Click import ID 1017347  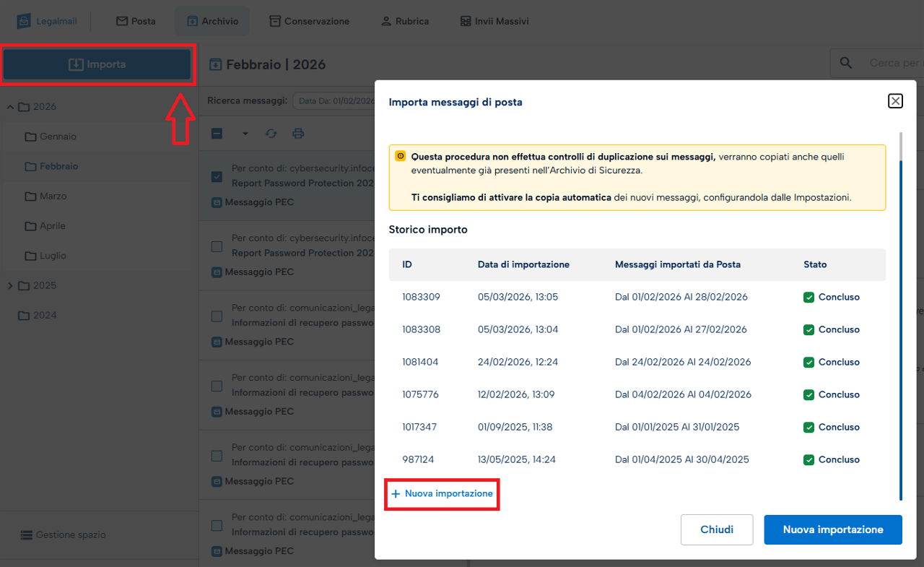tap(419, 427)
